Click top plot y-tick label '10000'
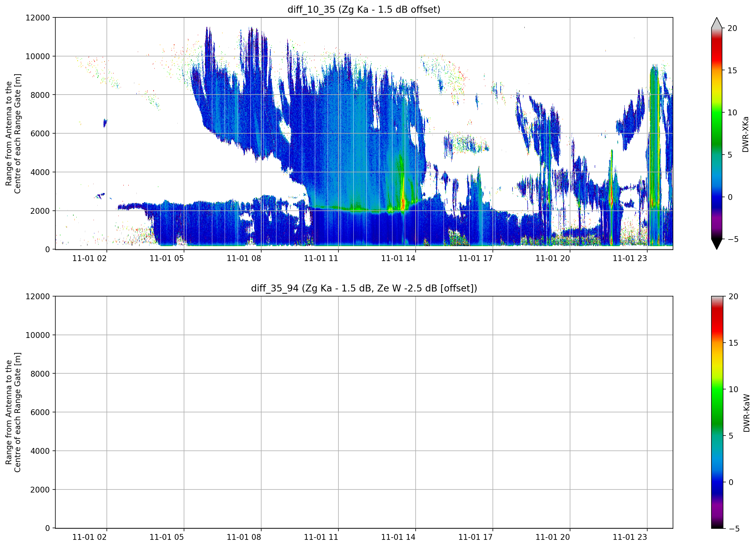This screenshot has width=756, height=547. pyautogui.click(x=38, y=56)
